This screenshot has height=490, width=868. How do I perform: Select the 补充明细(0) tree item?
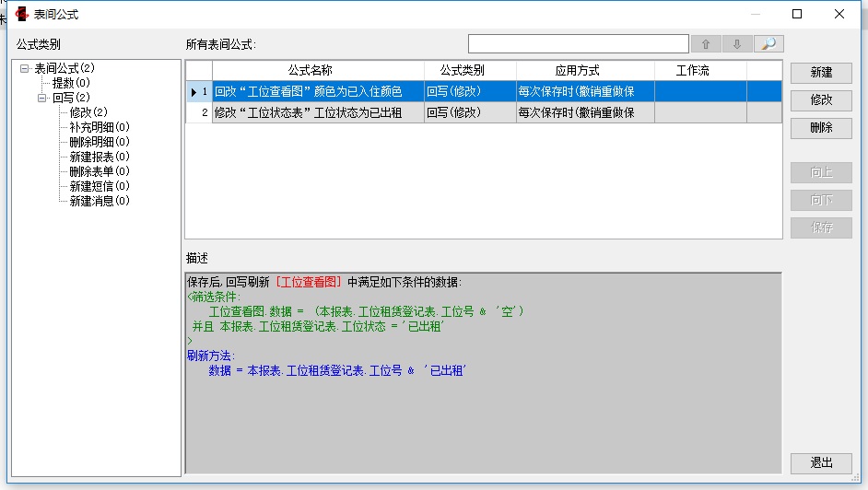tap(100, 127)
